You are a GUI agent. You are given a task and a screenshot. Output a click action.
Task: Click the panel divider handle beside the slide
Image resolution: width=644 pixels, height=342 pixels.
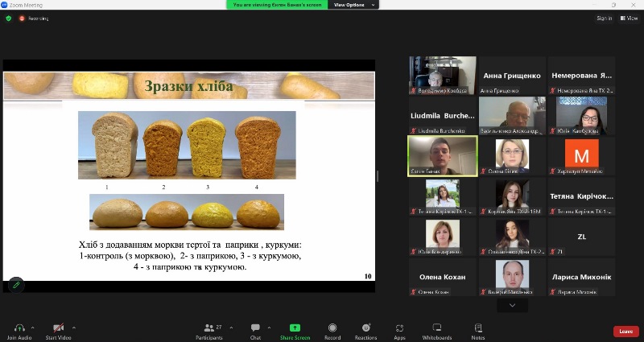tap(378, 175)
